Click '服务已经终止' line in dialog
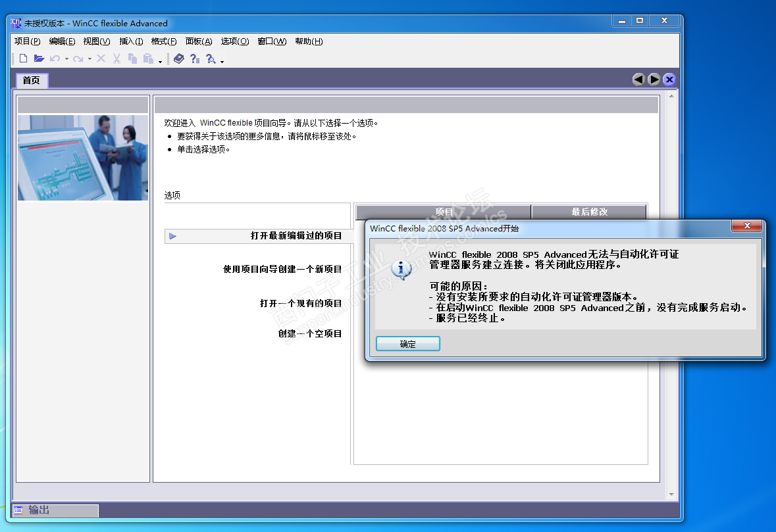776x532 pixels. pos(467,318)
